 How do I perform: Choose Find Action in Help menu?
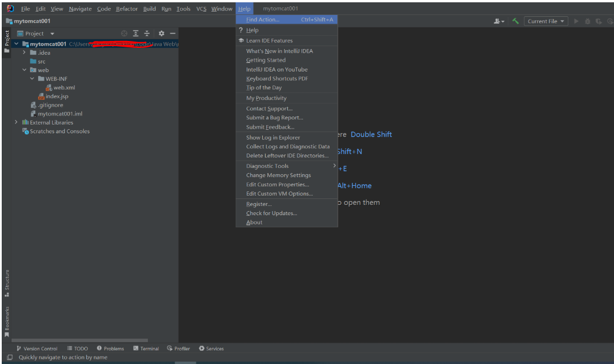[286, 20]
